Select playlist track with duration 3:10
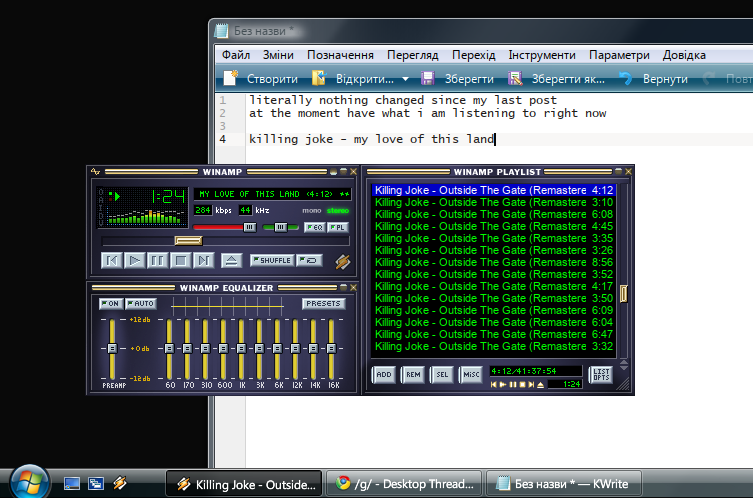The height and width of the screenshot is (498, 753). coord(494,202)
